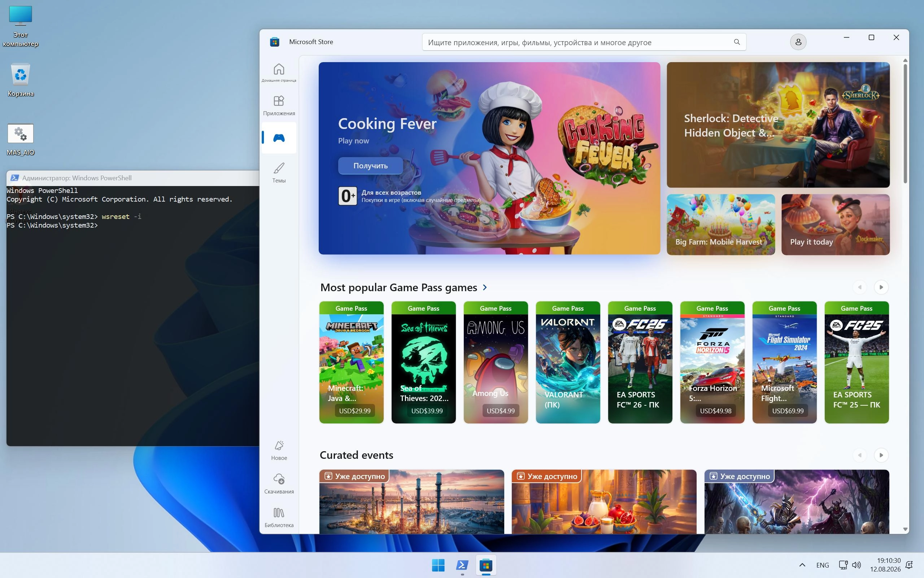
Task: Select MAS_AIO desktop icon
Action: click(21, 139)
